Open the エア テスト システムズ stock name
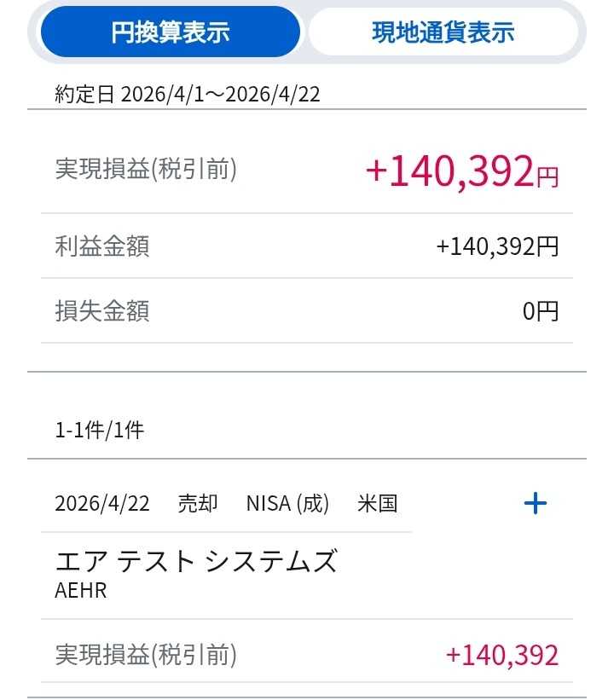This screenshot has height=700, width=614. pos(196,561)
